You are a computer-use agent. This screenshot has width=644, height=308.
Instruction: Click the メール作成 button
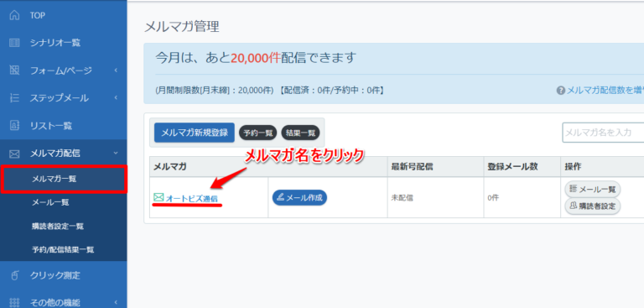pyautogui.click(x=300, y=197)
